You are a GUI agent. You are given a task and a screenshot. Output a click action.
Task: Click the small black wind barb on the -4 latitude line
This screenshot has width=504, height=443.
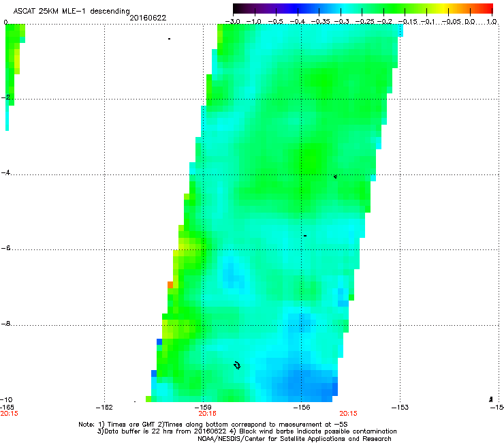[335, 177]
